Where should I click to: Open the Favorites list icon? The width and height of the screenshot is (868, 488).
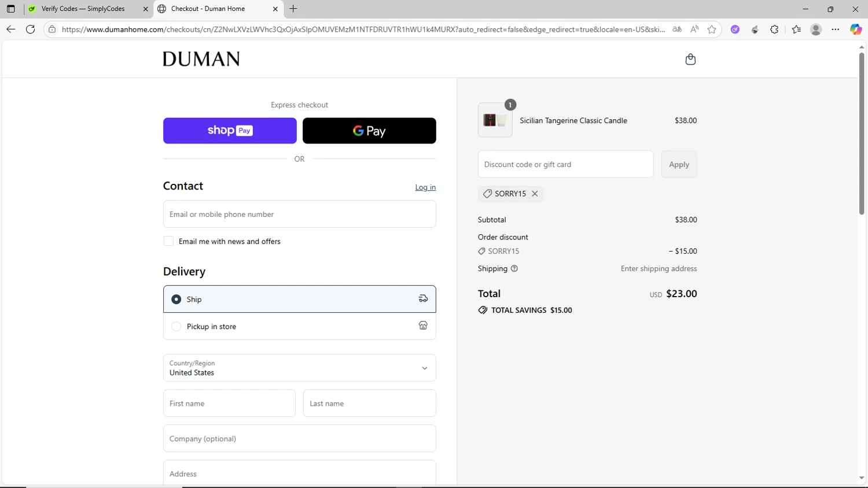[x=796, y=29]
